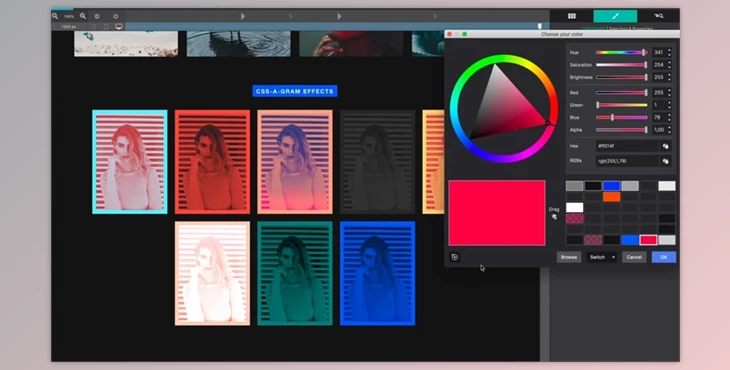
Task: Click the Brightness value stepper arrows
Action: coord(669,77)
